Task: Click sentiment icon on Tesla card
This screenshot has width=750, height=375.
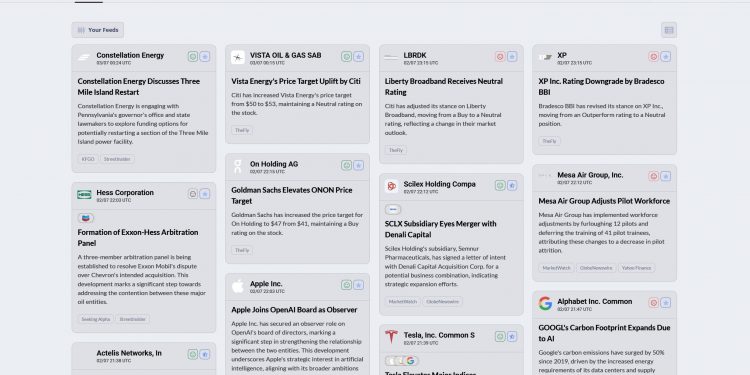Action: click(500, 336)
